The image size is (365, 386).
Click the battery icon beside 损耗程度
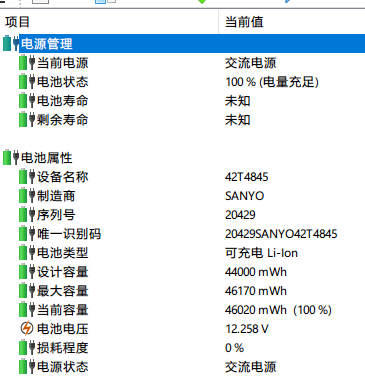[27, 348]
